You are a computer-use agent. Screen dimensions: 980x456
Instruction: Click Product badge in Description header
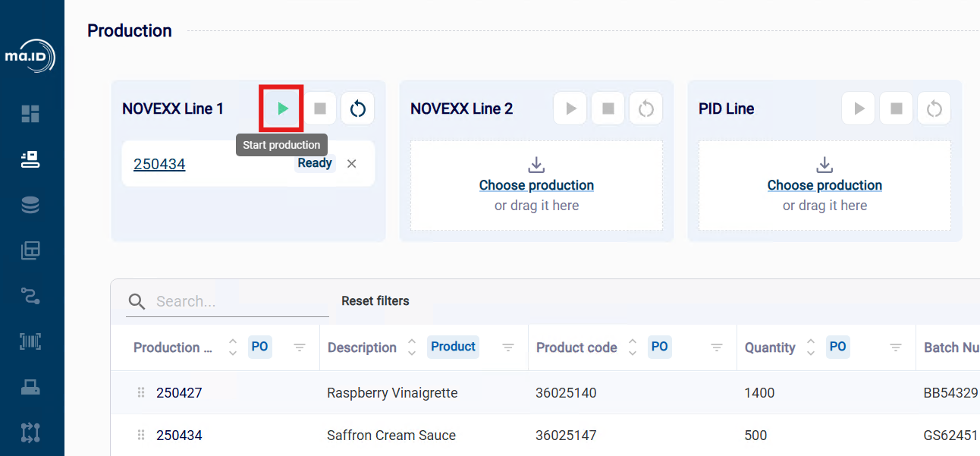(x=453, y=347)
